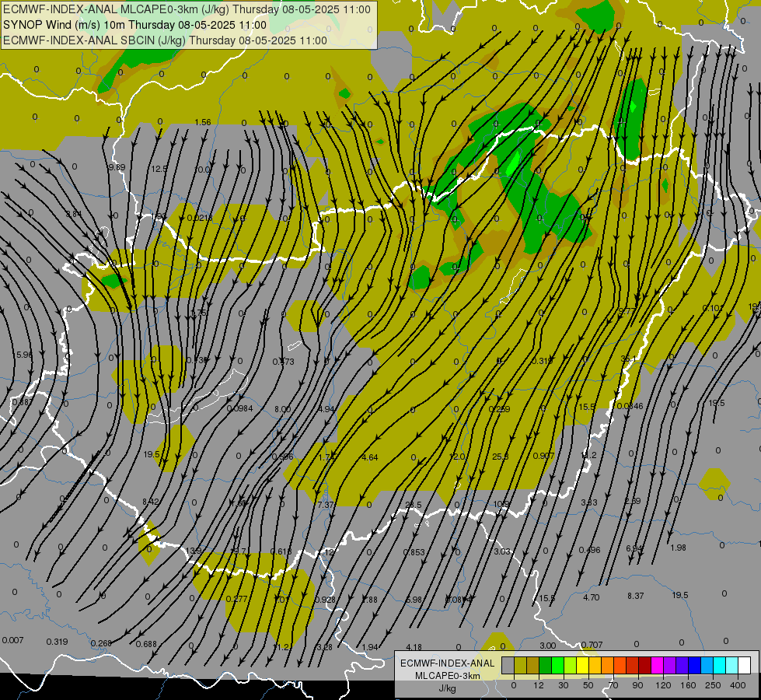Click the map value 0.907

coord(543,456)
